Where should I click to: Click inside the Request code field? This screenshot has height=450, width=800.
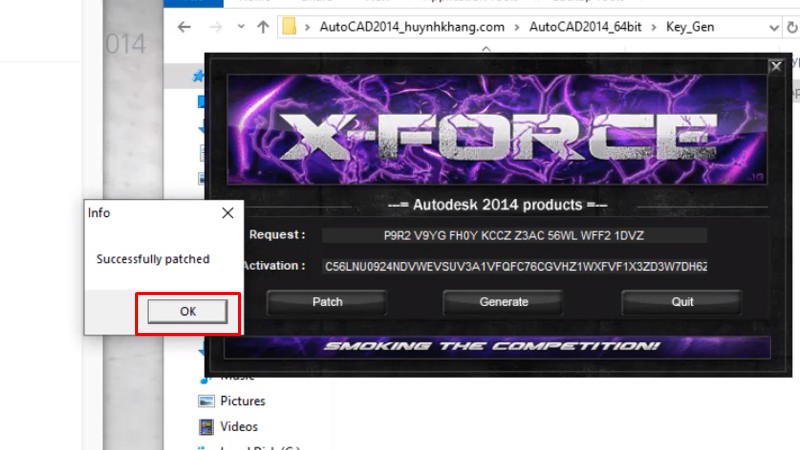point(514,235)
